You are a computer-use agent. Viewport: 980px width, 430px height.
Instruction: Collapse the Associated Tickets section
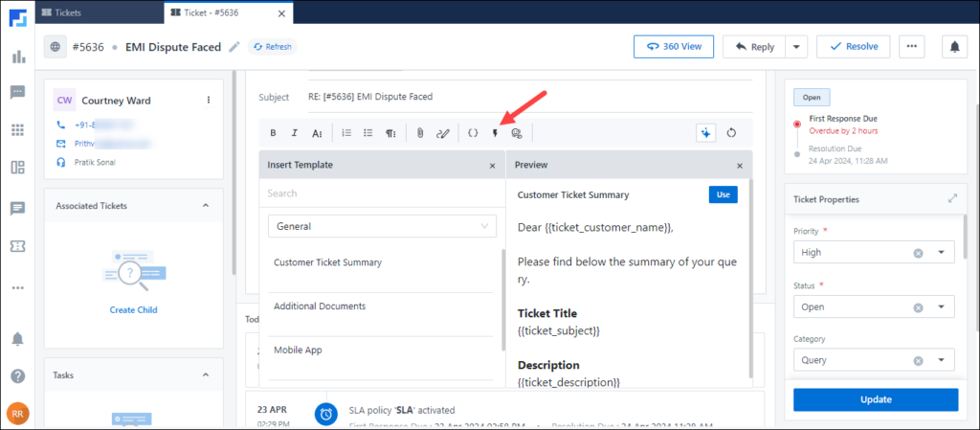[x=206, y=206]
